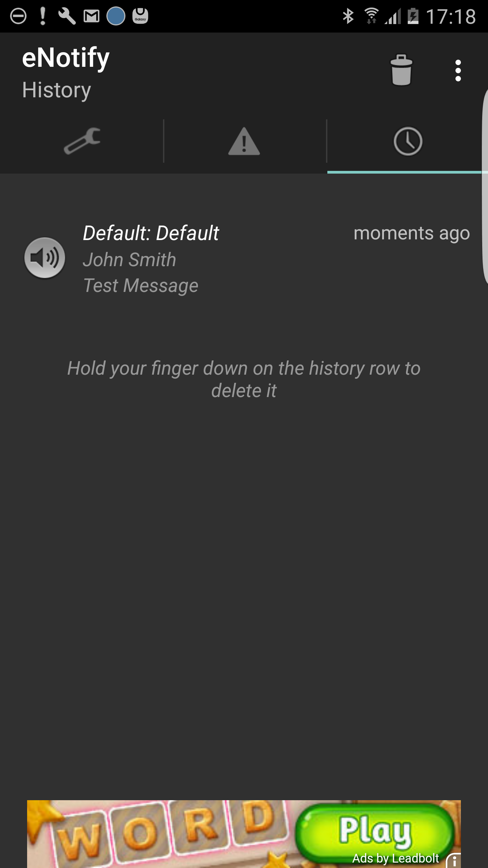This screenshot has width=488, height=868.
Task: Open the Default: Default history row
Action: click(x=244, y=259)
